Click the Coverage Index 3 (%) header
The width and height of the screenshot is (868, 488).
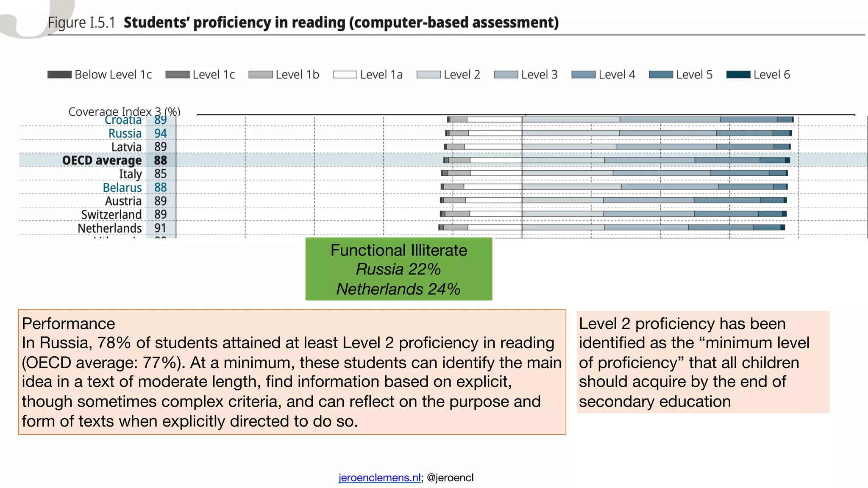click(x=124, y=111)
